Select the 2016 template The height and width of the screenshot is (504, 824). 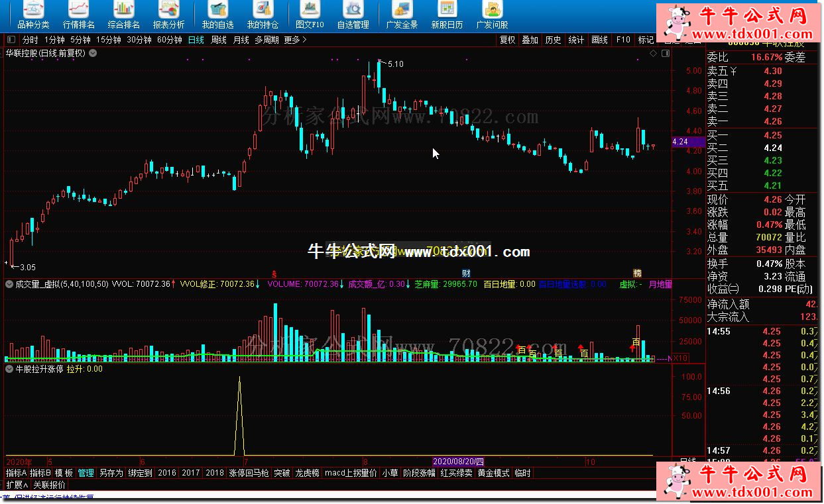pos(168,474)
